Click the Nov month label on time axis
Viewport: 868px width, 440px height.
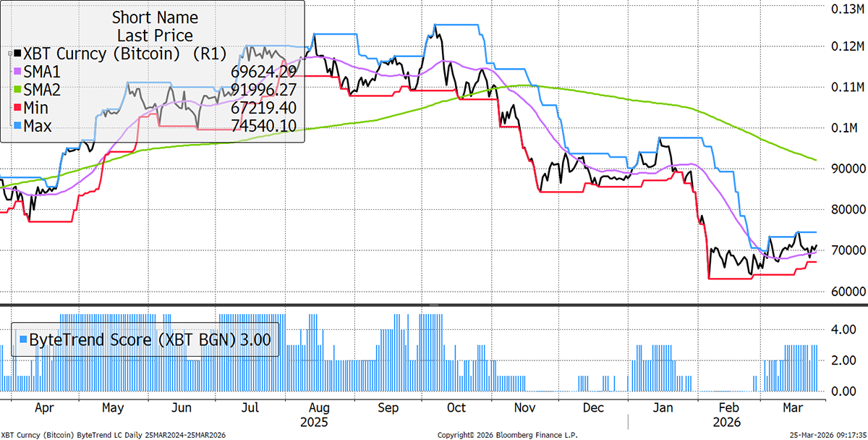[x=525, y=408]
